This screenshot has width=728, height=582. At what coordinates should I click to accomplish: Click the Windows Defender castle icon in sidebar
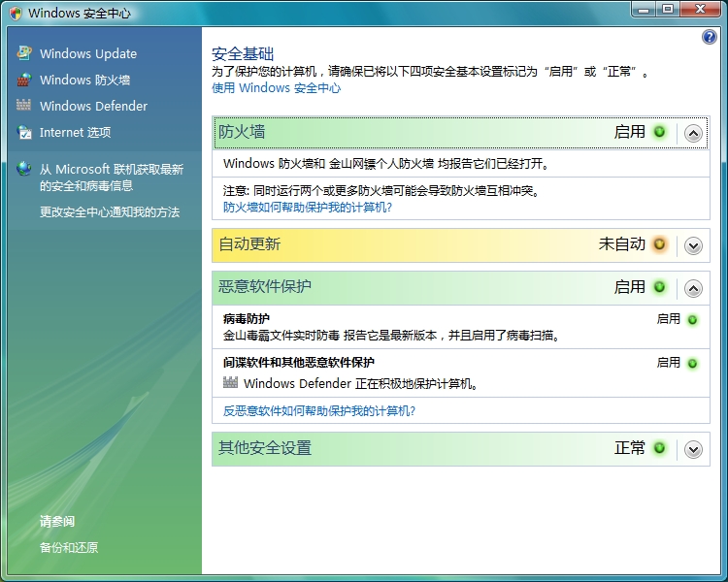[x=23, y=105]
